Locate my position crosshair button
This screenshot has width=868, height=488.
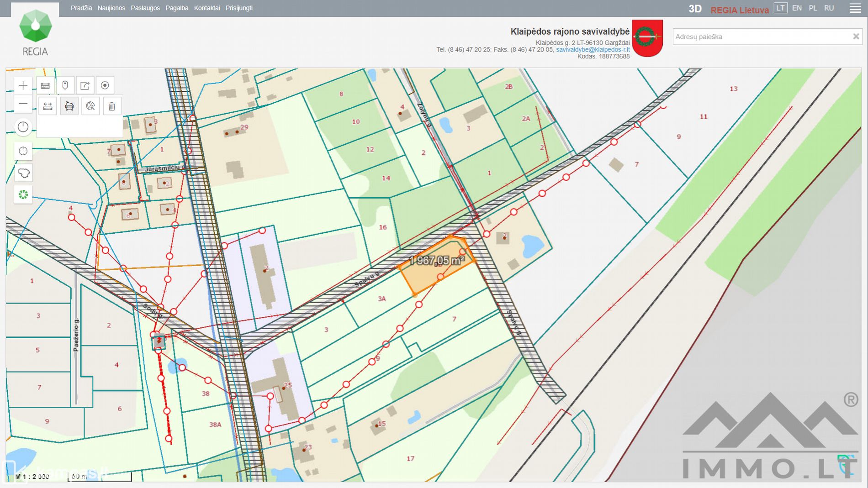(23, 151)
